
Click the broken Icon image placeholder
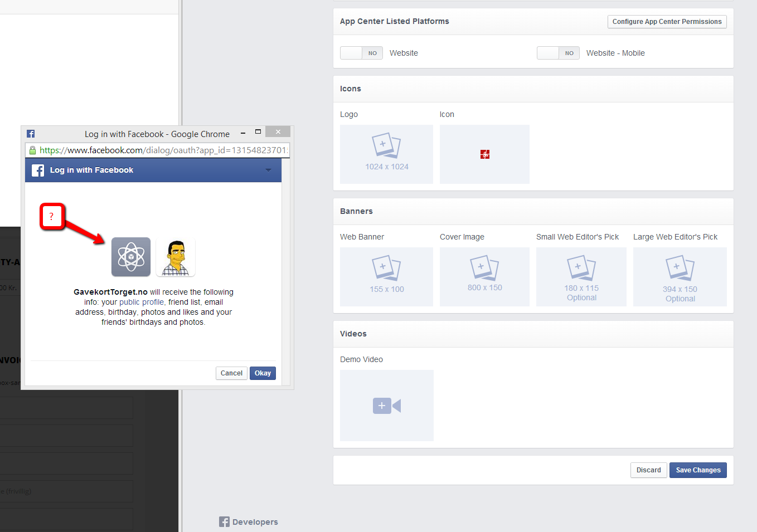point(484,154)
